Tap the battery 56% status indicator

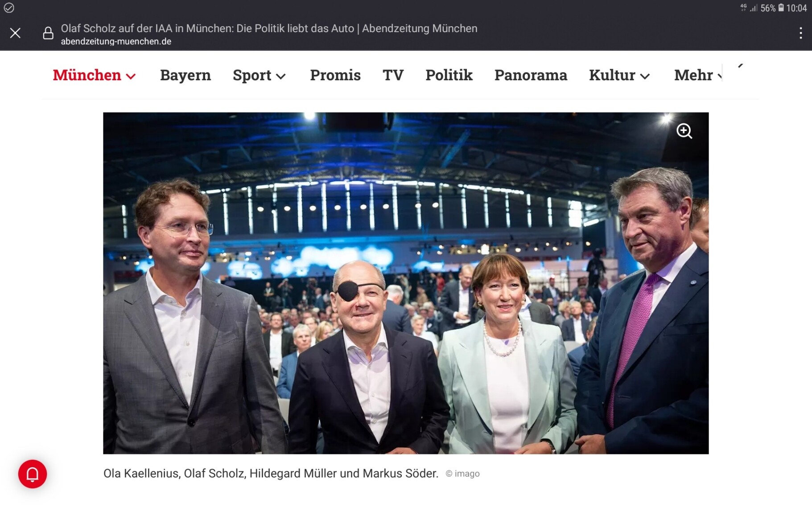pos(772,8)
